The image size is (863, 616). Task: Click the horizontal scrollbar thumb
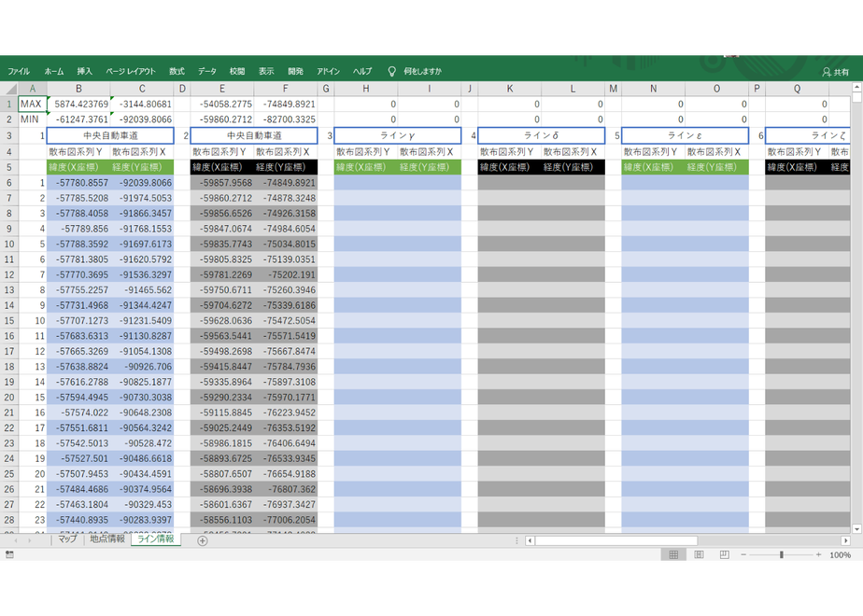coord(616,540)
